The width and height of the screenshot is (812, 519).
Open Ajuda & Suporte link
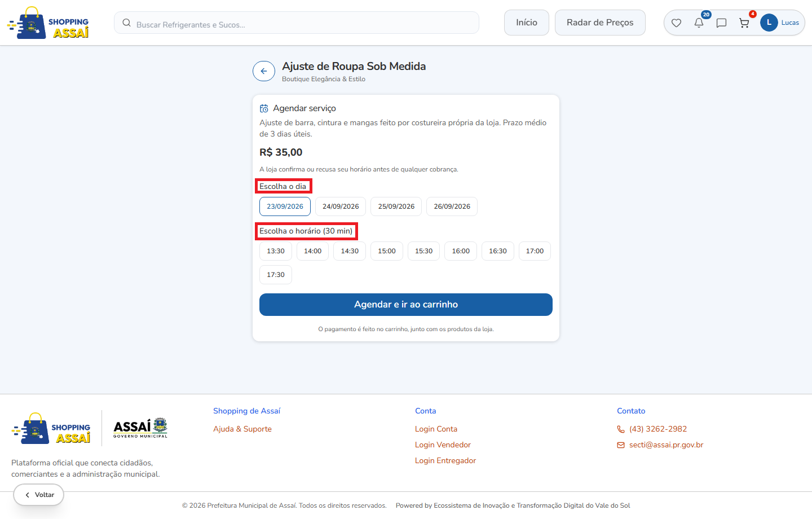coord(242,429)
